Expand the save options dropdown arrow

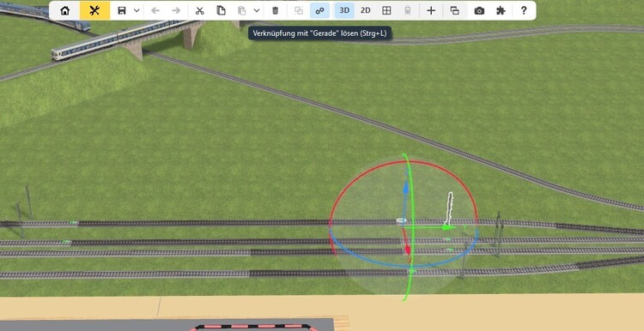click(x=137, y=10)
